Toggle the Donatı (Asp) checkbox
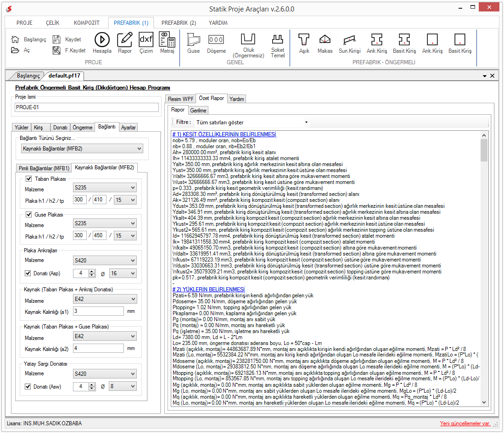Viewport: 504px width, 434px height. (28, 273)
